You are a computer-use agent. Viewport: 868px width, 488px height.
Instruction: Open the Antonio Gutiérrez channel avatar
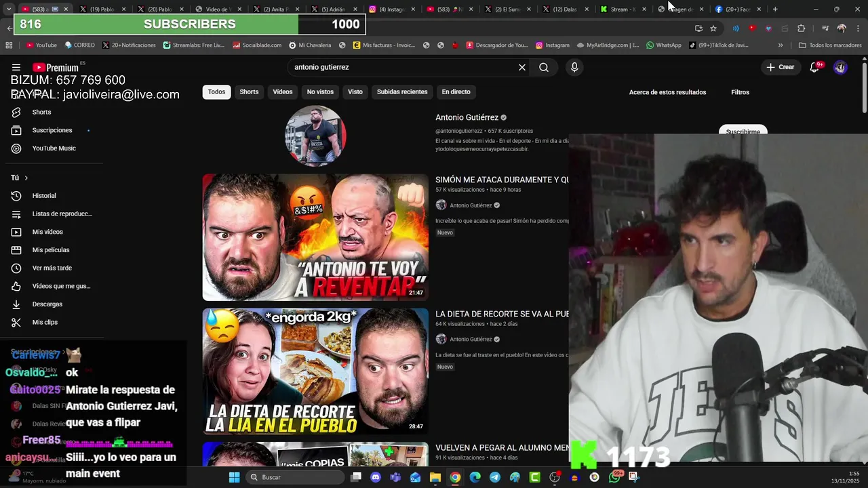(x=315, y=136)
